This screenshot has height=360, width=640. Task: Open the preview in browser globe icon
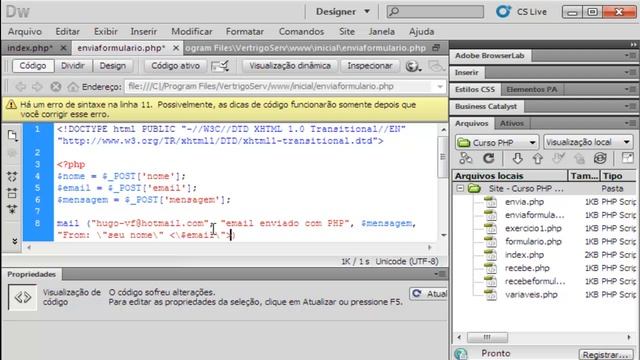tap(413, 66)
